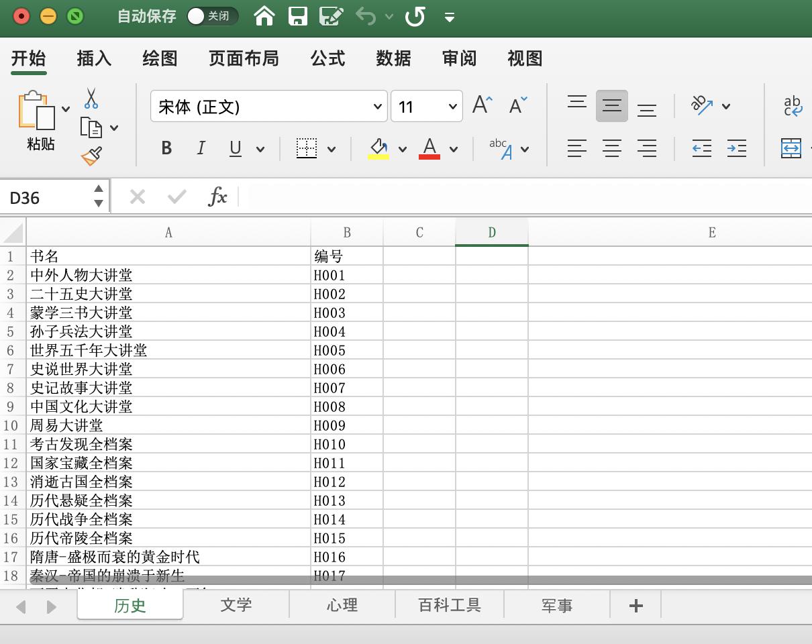Open the font color picker

click(454, 149)
